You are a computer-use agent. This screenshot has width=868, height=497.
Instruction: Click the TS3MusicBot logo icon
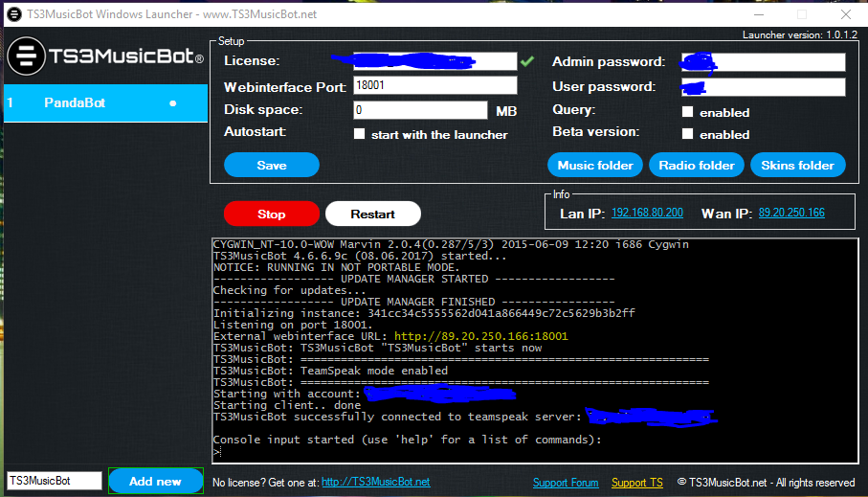pyautogui.click(x=26, y=56)
